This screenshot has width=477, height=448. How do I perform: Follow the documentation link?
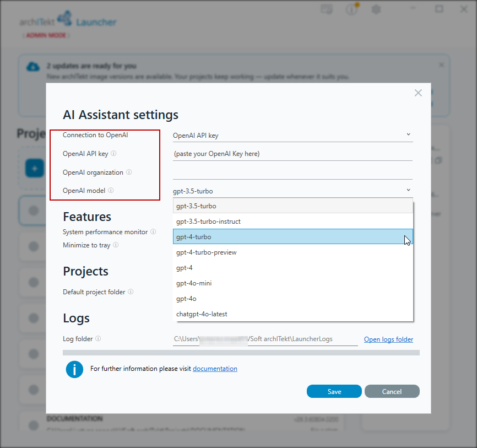point(215,369)
